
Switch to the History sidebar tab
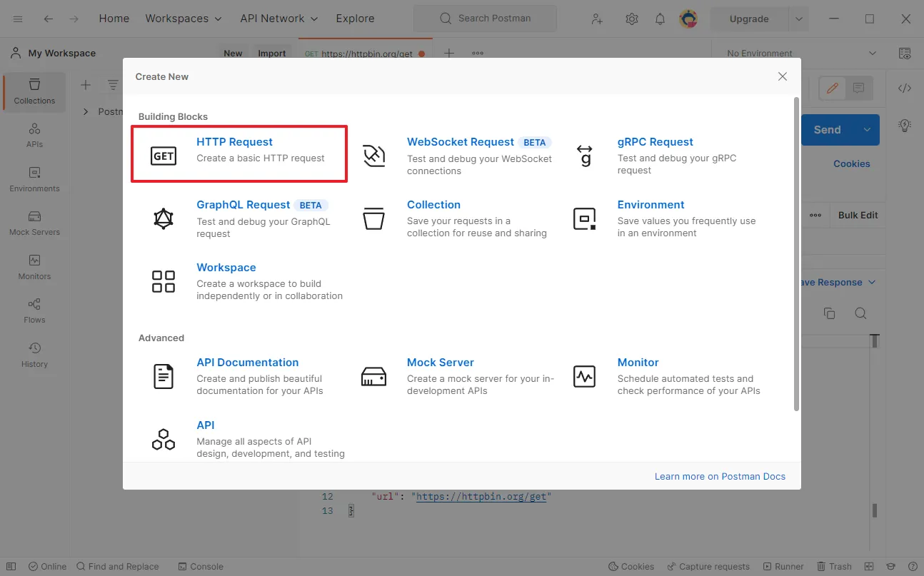(x=34, y=355)
